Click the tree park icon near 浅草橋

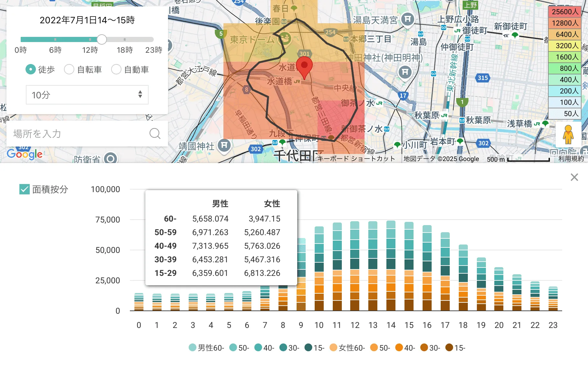pyautogui.click(x=546, y=124)
